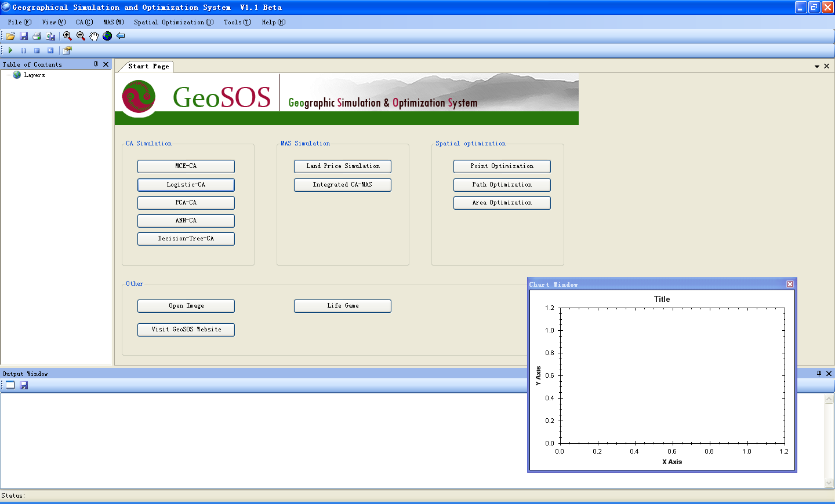The image size is (835, 504).
Task: Open the Help menu
Action: [x=274, y=22]
